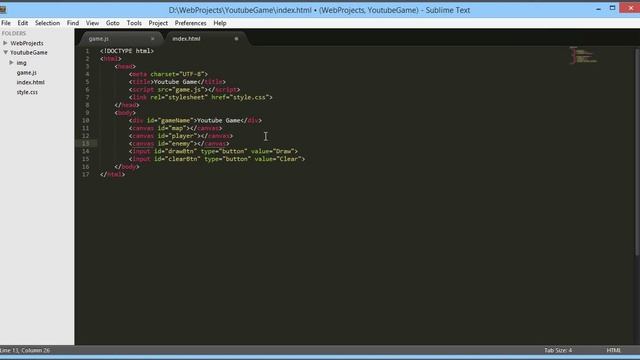Close the game.js tab

click(153, 39)
